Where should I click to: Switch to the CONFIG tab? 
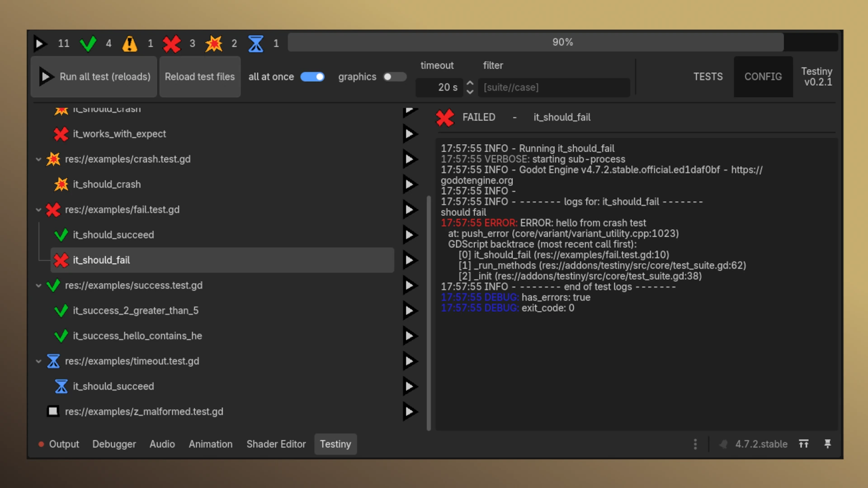click(763, 77)
